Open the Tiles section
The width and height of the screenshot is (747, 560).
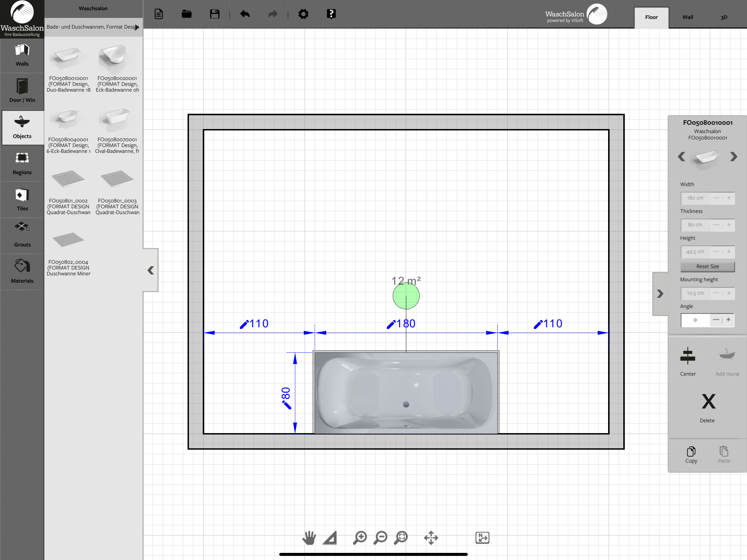coord(22,200)
